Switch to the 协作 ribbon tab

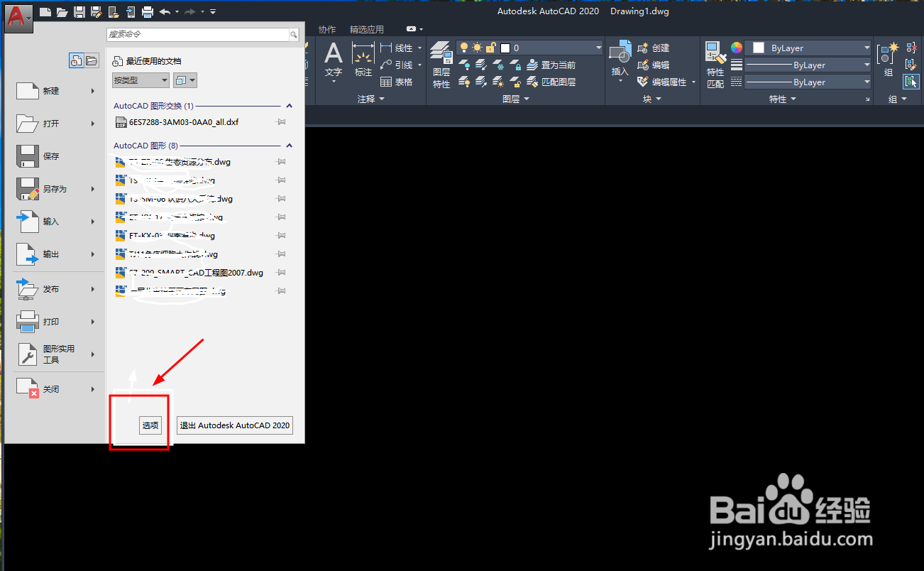click(x=327, y=29)
